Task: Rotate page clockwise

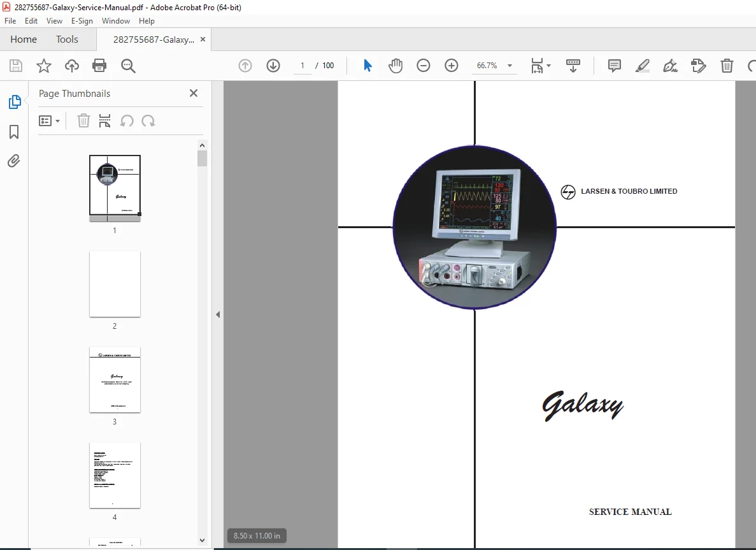Action: [x=148, y=120]
